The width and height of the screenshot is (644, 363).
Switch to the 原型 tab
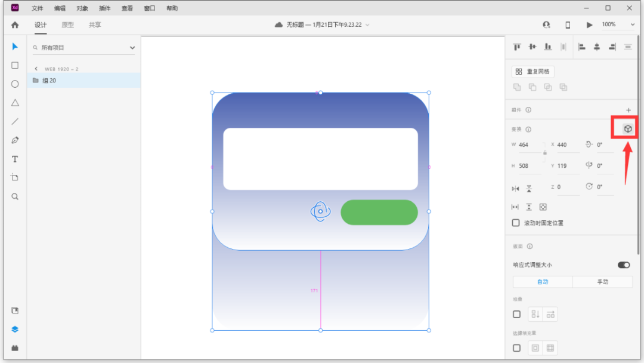pos(68,25)
